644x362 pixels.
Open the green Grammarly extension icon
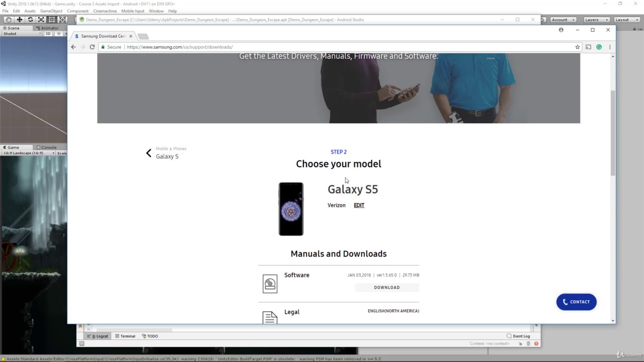click(x=599, y=47)
